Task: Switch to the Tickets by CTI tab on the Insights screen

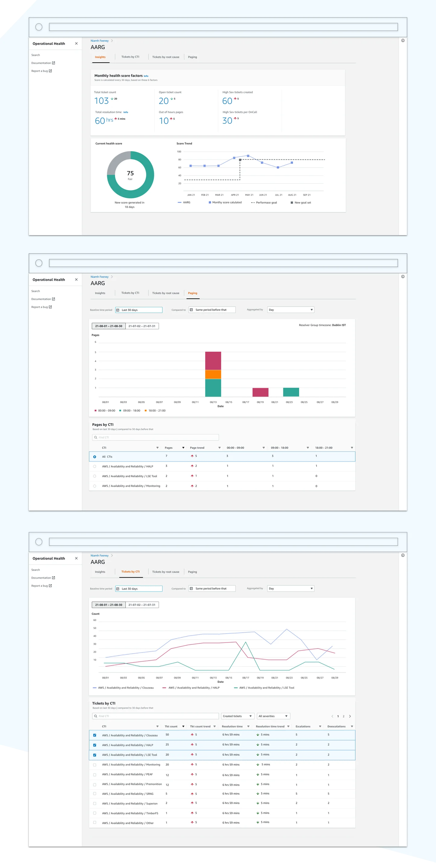Action: 130,57
